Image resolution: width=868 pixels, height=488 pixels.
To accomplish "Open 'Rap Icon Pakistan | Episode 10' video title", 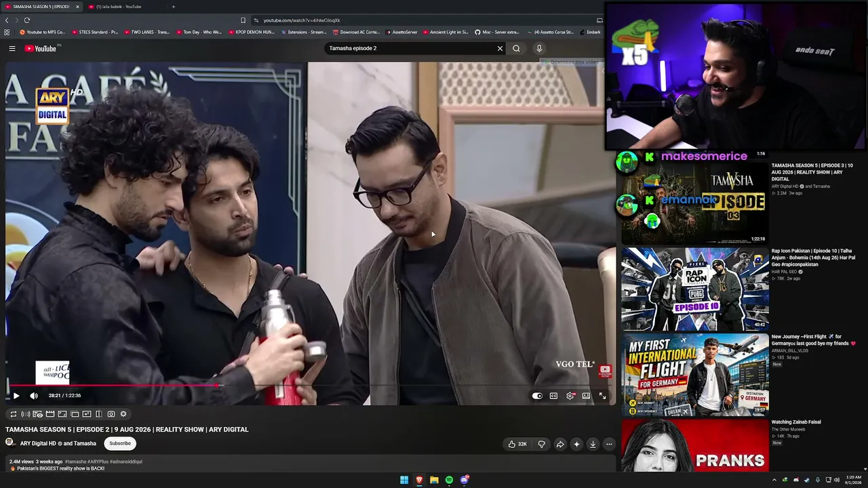I will tap(813, 258).
